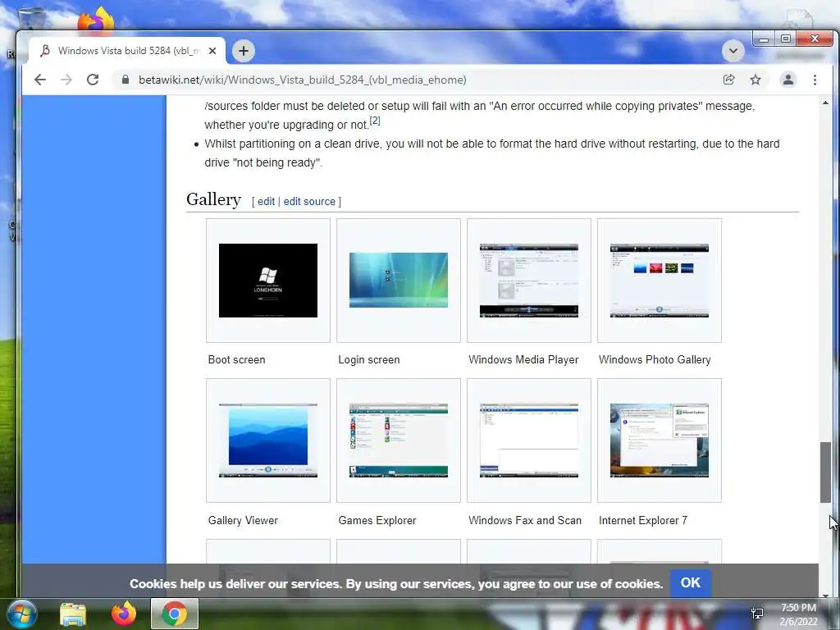Share this page via share icon
This screenshot has height=630, width=840.
point(728,80)
